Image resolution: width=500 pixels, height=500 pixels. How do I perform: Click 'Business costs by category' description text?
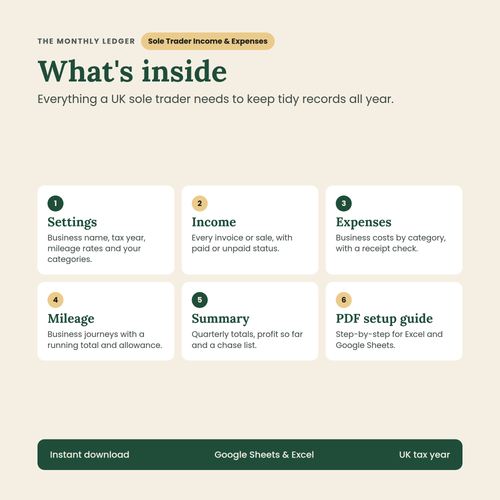click(x=391, y=243)
